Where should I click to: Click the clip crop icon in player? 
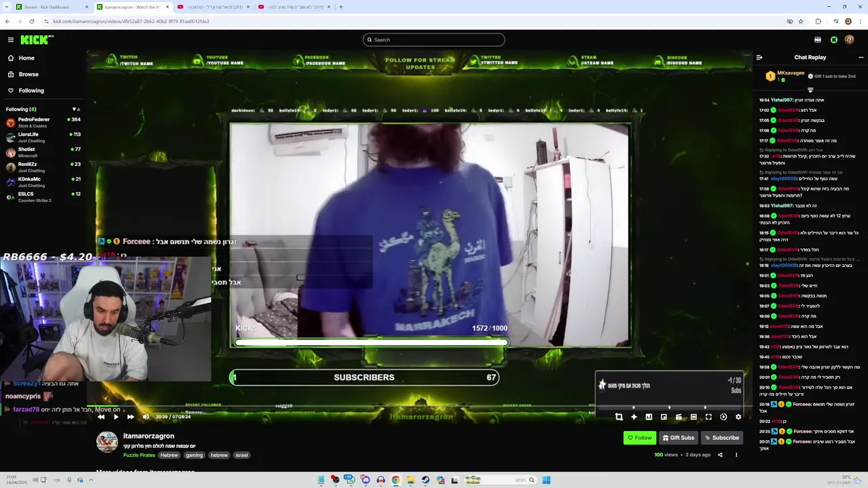[x=618, y=417]
